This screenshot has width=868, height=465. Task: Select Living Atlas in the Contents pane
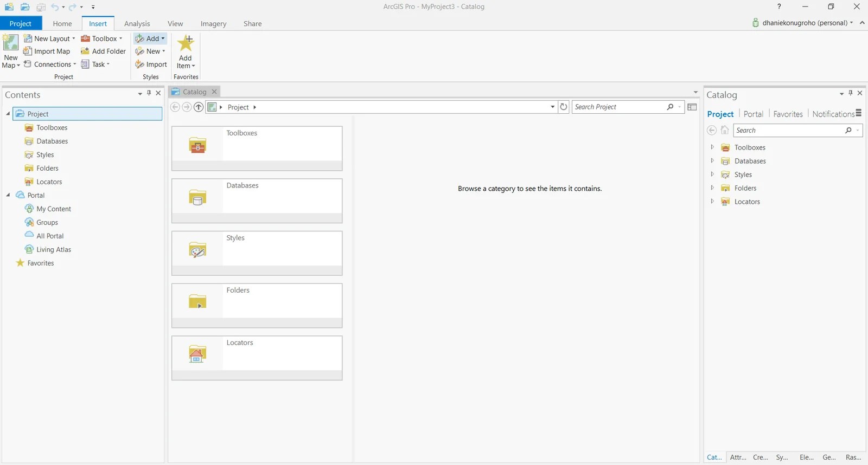[x=54, y=249]
